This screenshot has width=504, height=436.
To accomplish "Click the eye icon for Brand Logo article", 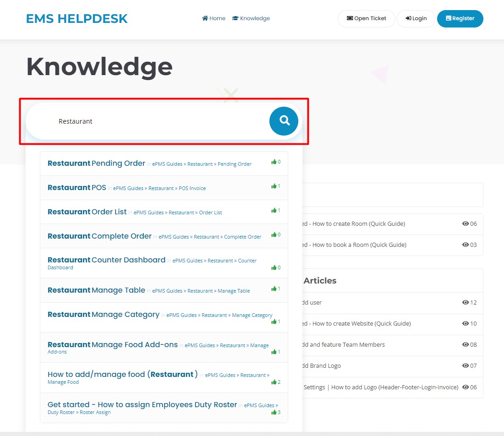I will tap(466, 366).
